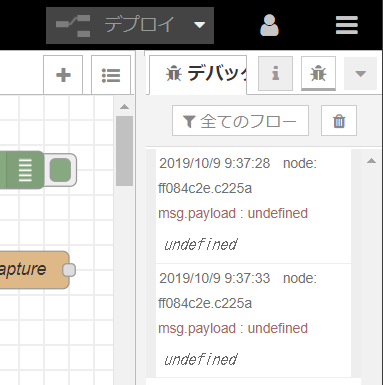383x385 pixels.
Task: Open the sidebar tabs dropdown arrow
Action: (x=360, y=73)
